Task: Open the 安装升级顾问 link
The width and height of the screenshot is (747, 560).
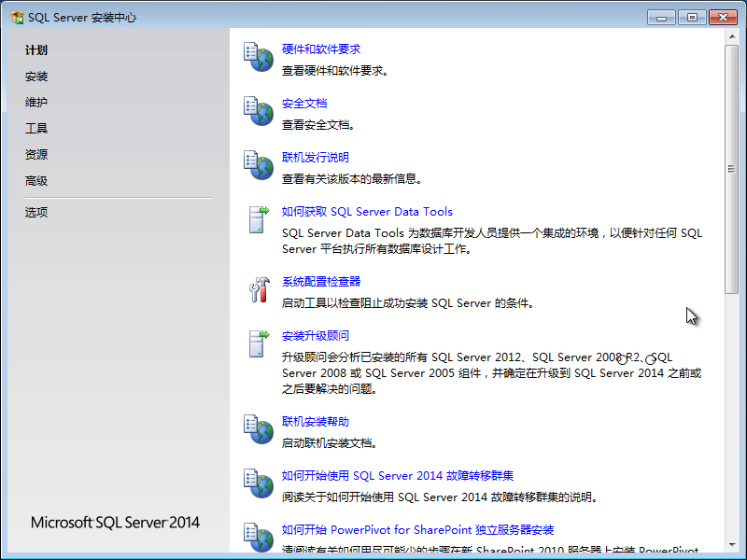Action: pos(316,336)
